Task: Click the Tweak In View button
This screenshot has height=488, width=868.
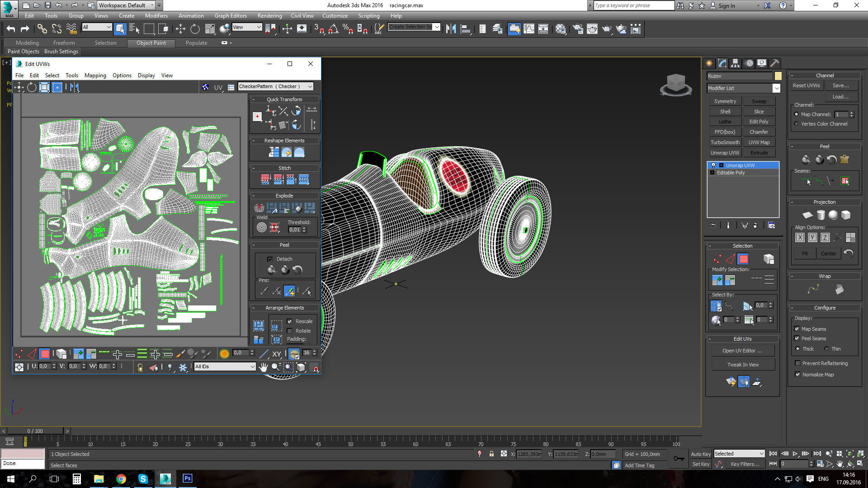Action: pyautogui.click(x=743, y=365)
